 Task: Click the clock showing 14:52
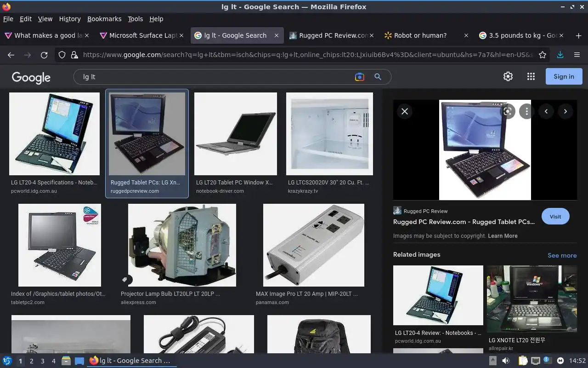(x=577, y=361)
